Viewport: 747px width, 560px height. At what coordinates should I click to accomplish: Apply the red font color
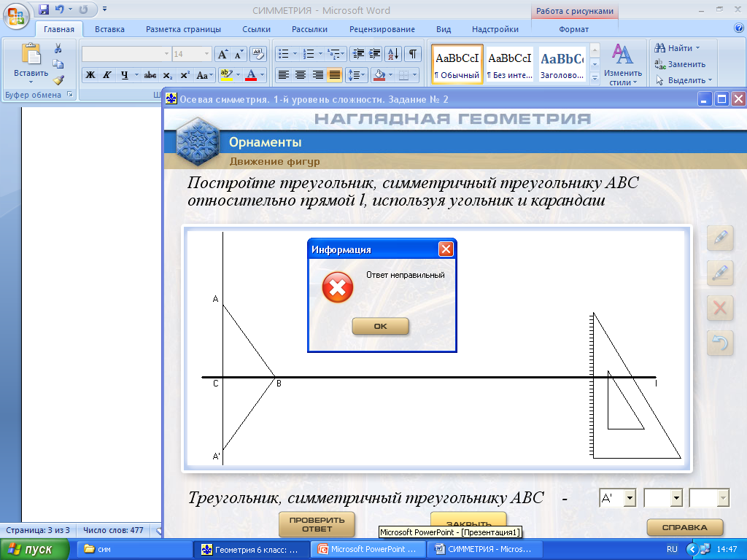tap(251, 75)
